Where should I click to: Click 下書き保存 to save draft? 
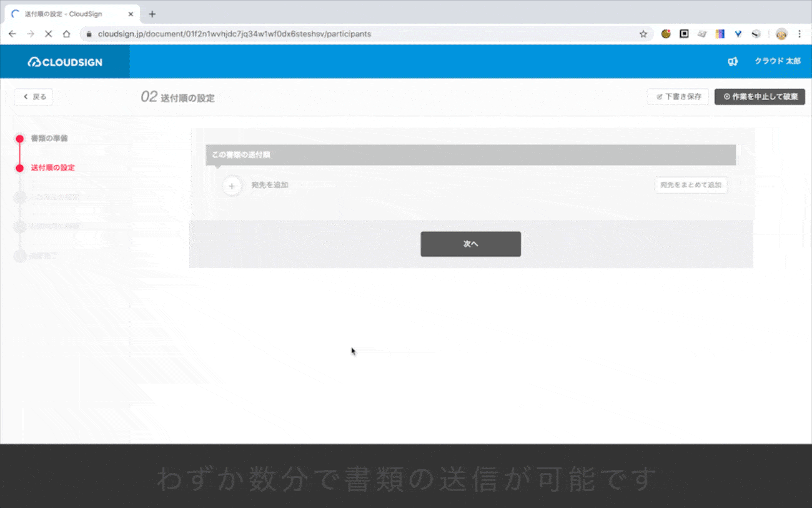(678, 97)
